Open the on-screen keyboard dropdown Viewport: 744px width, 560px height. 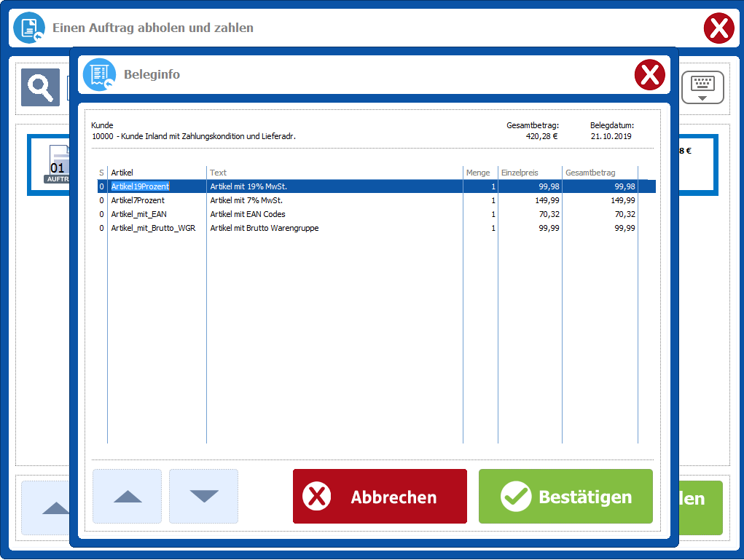click(702, 87)
